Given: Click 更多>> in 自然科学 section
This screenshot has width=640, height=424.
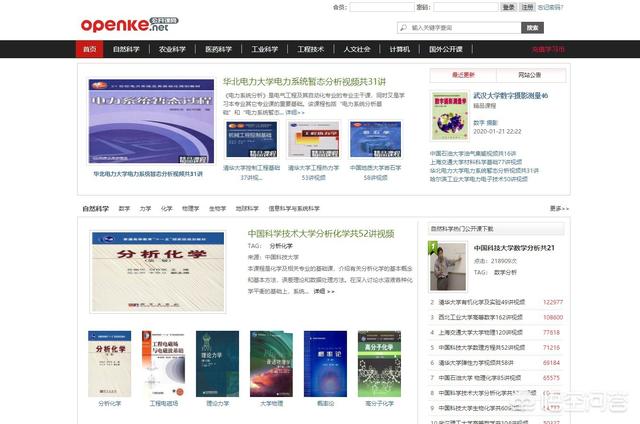Looking at the screenshot, I should 559,209.
